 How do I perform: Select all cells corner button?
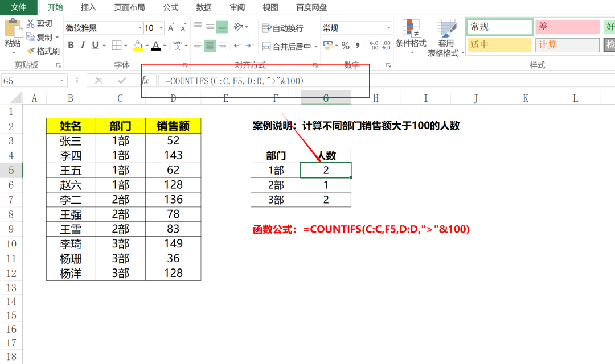tap(15, 98)
